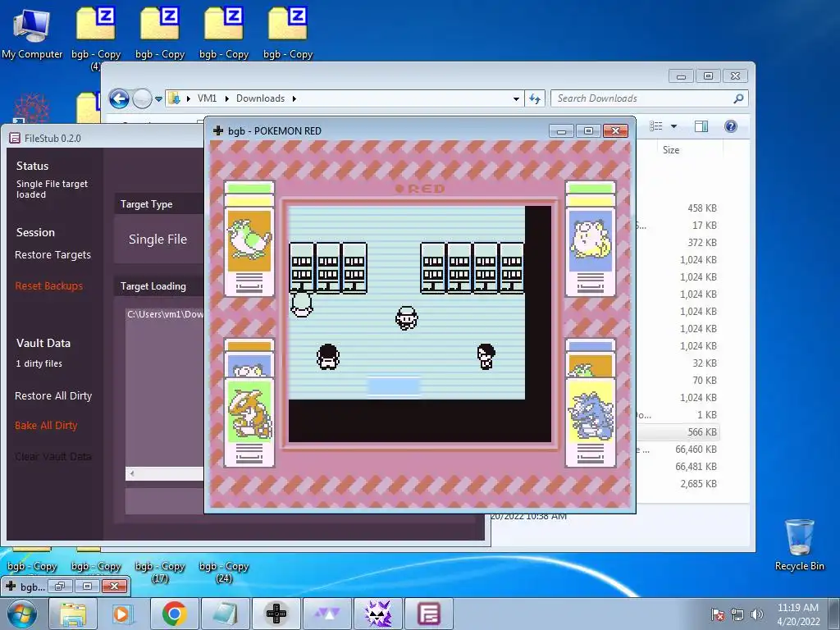Expand the arrow after VM1 breadcrumb

tap(226, 98)
